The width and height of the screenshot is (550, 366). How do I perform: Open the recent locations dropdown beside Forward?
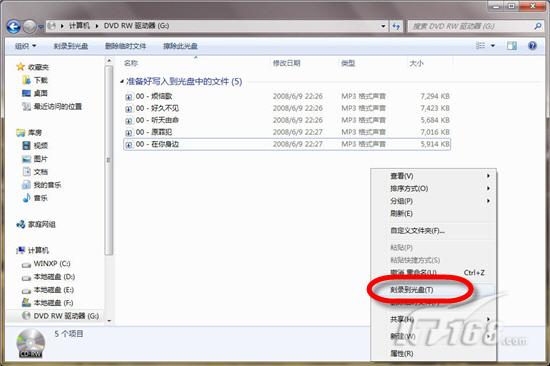click(x=41, y=26)
